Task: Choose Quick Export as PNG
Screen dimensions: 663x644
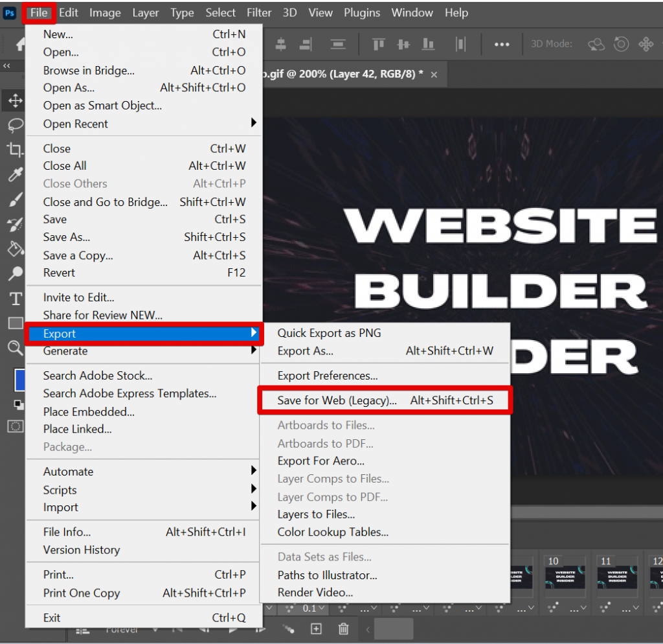Action: pyautogui.click(x=329, y=333)
